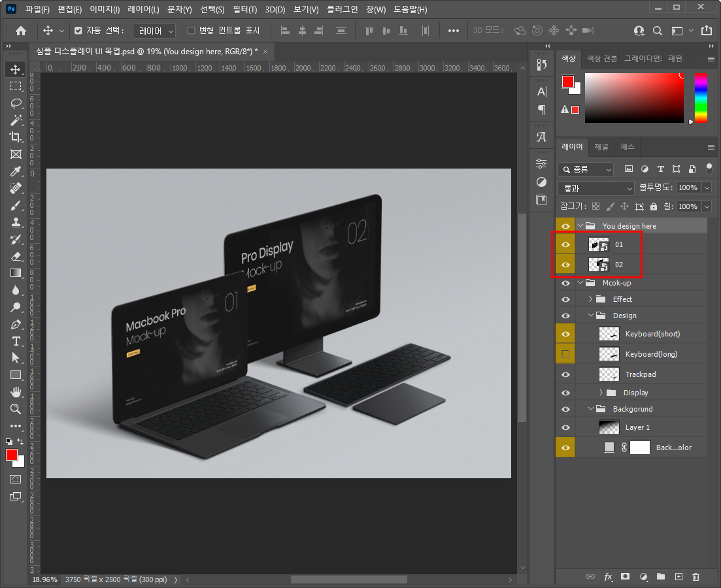Viewport: 721px width, 588px height.
Task: Select the Magic Wand tool
Action: click(16, 120)
